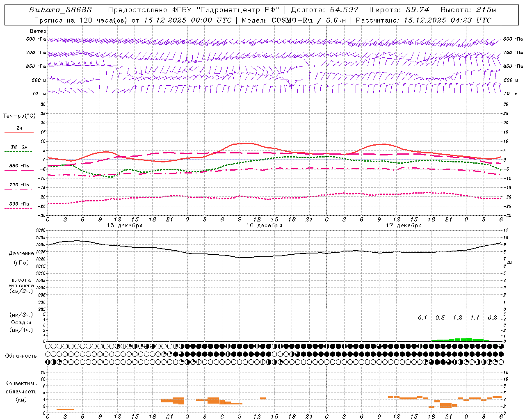Click the 700 гПа legend in temperature panel
This screenshot has width=525, height=420.
pyautogui.click(x=19, y=185)
